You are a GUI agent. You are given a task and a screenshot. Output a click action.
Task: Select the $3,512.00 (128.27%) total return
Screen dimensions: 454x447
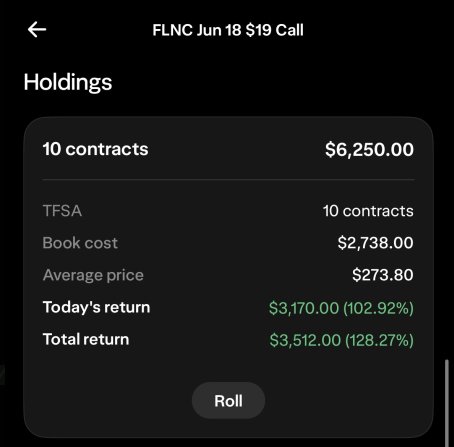coord(341,340)
